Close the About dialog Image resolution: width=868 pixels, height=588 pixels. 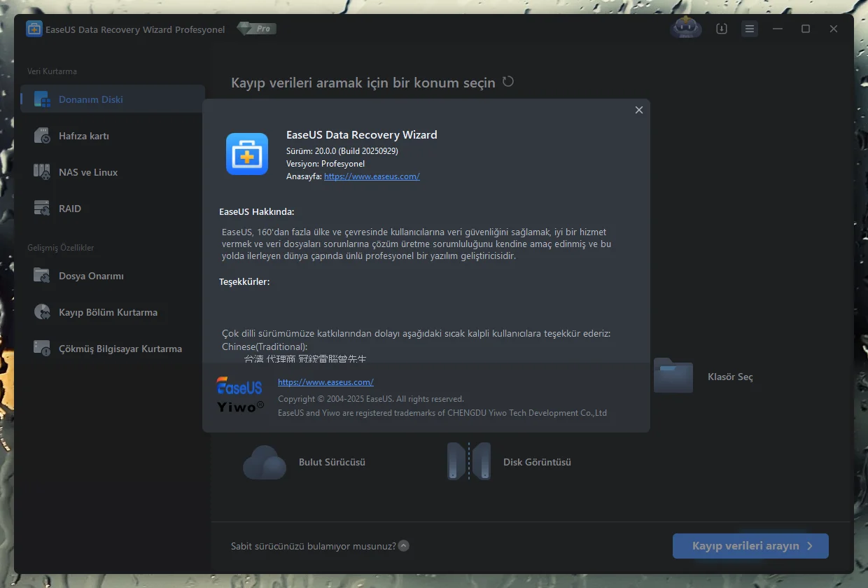point(638,110)
